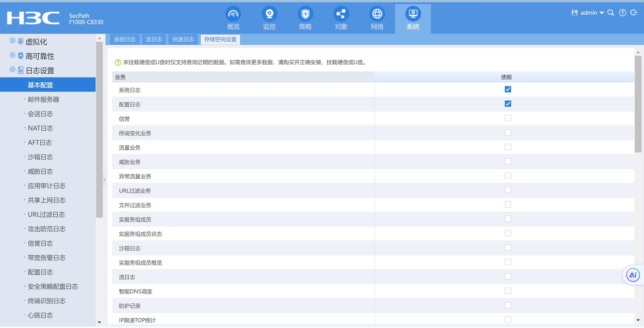Open the NAT日志 sidebar link
Image resolution: width=644 pixels, height=328 pixels.
(40, 128)
